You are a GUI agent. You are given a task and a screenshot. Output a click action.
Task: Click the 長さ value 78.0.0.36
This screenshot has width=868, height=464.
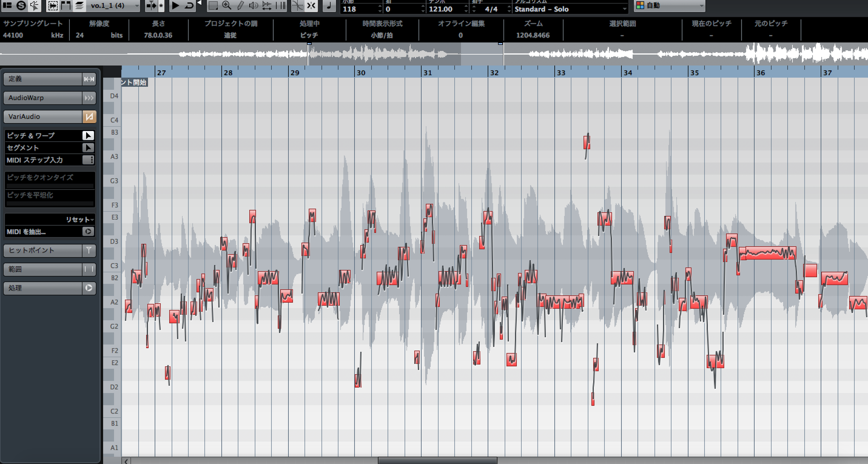tap(158, 35)
